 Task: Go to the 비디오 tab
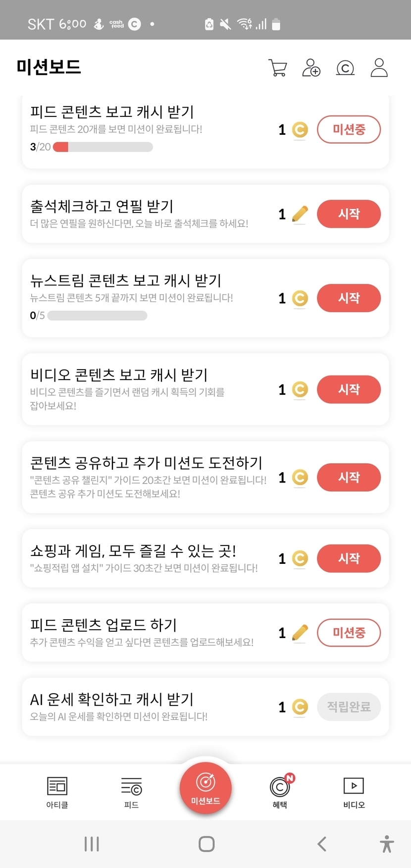(x=354, y=792)
